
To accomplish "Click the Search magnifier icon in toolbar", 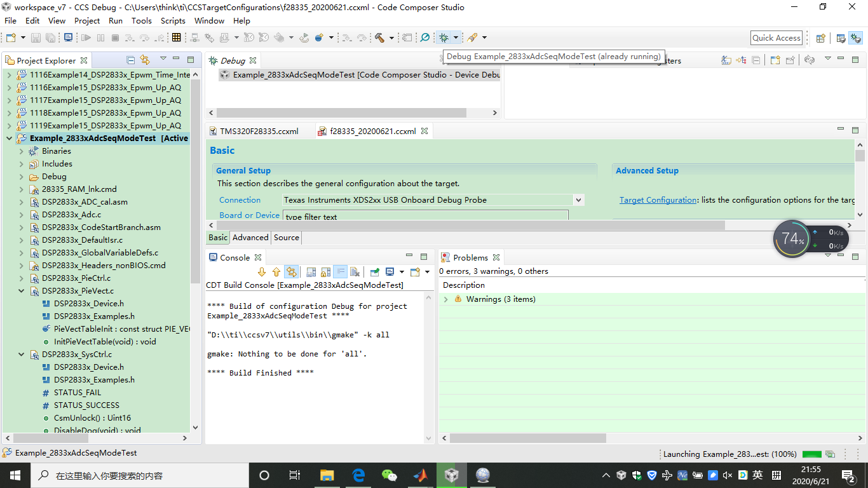I will 425,38.
